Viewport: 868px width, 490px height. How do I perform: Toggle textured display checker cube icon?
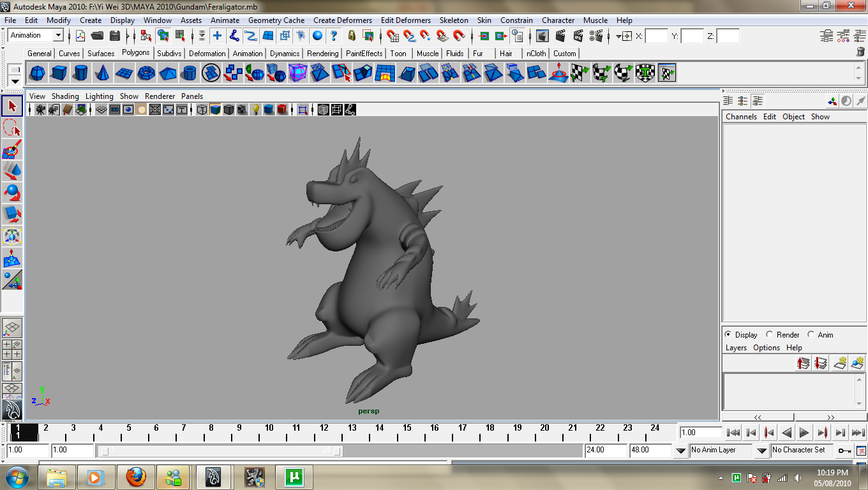point(242,110)
